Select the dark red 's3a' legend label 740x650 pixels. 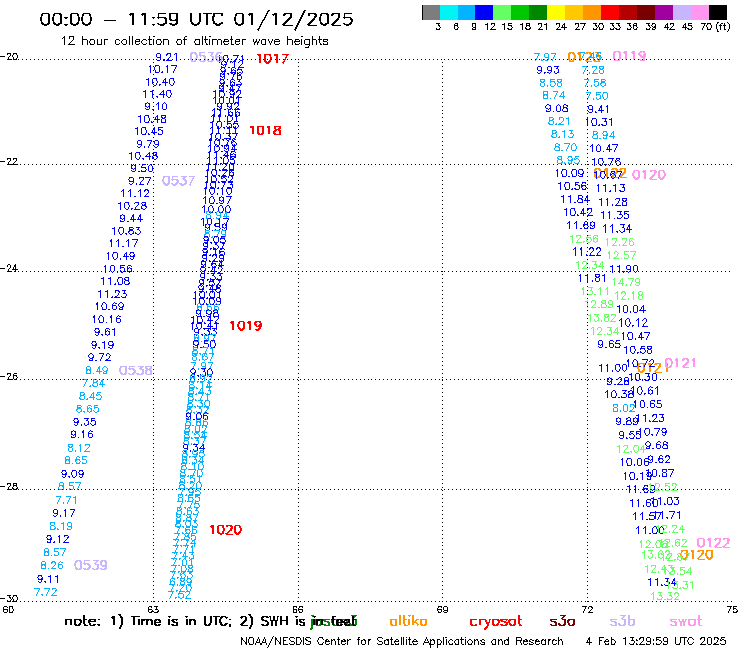[562, 621]
